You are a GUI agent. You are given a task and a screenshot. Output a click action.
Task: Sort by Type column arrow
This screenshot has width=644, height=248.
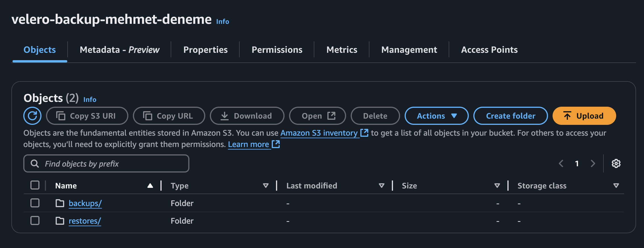pos(266,186)
